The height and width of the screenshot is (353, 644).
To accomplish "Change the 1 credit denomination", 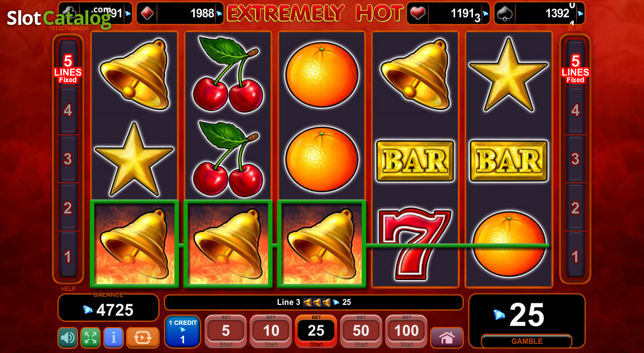I will tap(183, 331).
